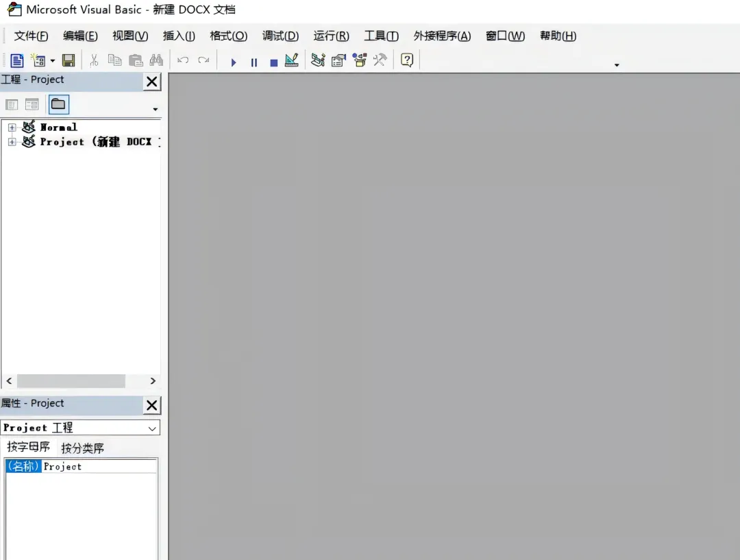The height and width of the screenshot is (560, 740).
Task: Click the Paste clipboard icon
Action: click(136, 60)
